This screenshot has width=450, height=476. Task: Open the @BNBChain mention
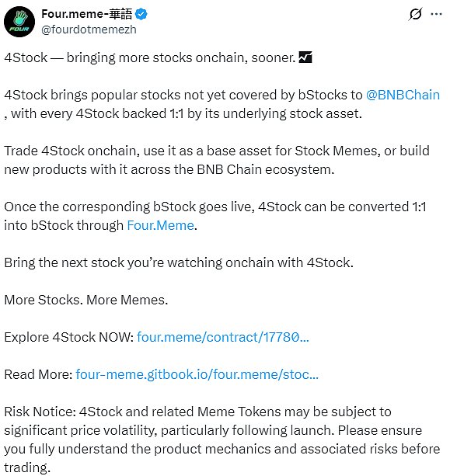click(403, 95)
